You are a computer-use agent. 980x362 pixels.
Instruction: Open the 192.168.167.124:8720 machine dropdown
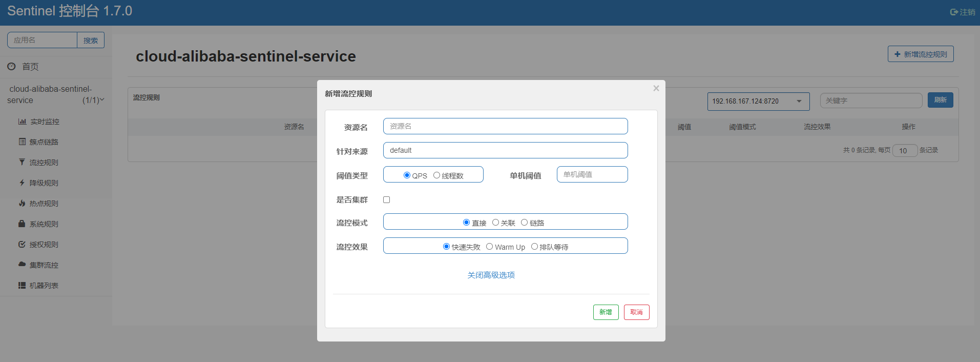758,101
